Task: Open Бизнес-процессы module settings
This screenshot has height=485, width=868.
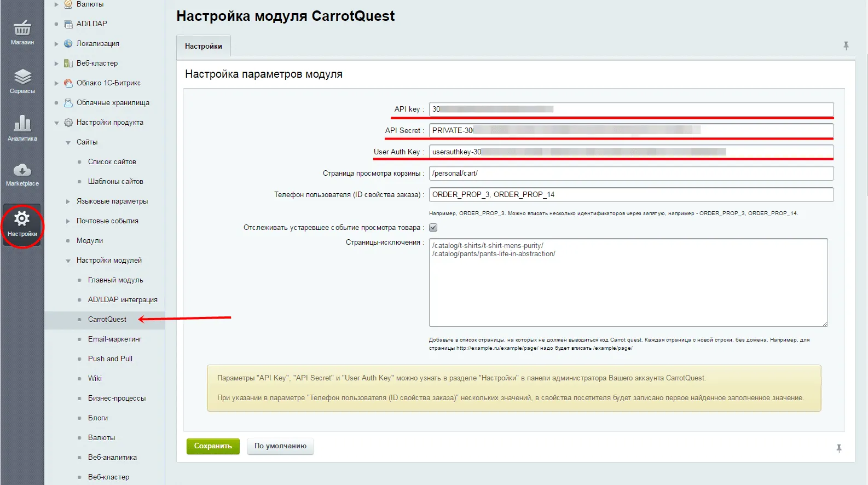Action: (x=117, y=398)
